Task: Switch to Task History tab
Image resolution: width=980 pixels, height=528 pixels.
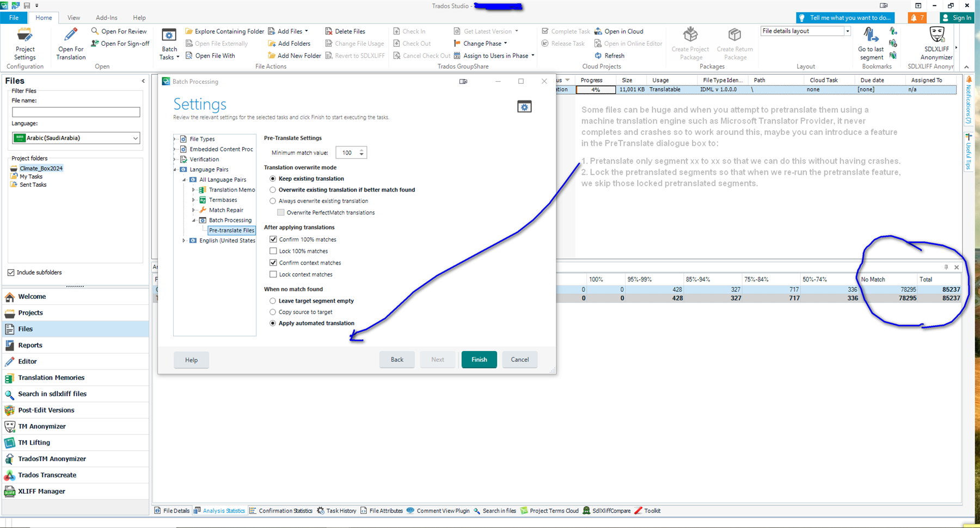Action: point(336,511)
